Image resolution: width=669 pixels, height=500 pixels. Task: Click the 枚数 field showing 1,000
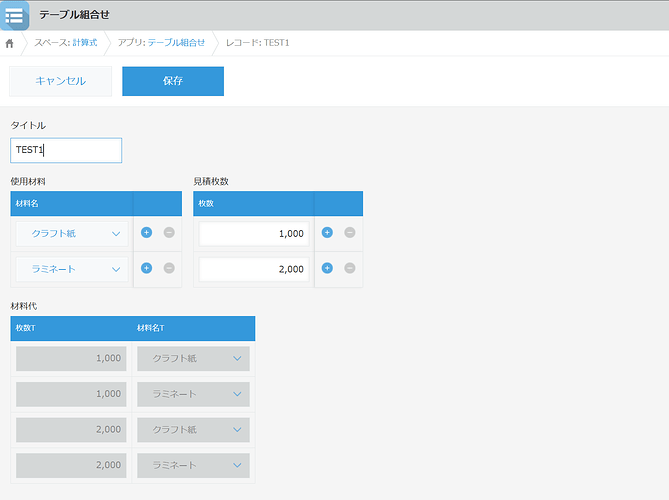(254, 234)
